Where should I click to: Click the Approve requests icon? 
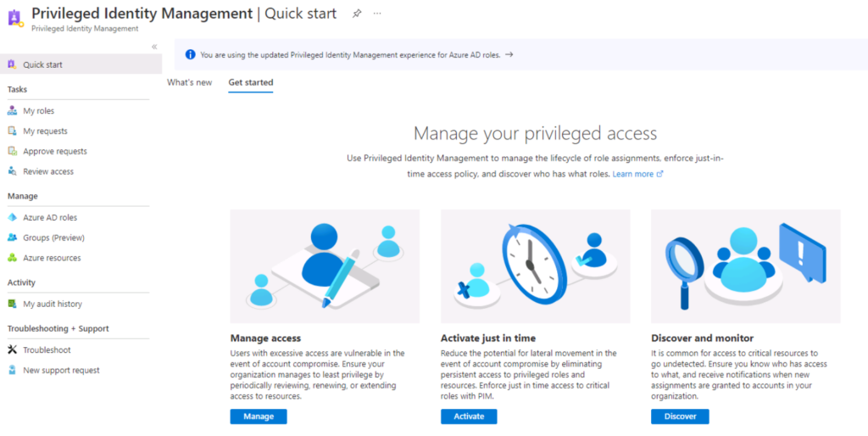click(x=12, y=151)
